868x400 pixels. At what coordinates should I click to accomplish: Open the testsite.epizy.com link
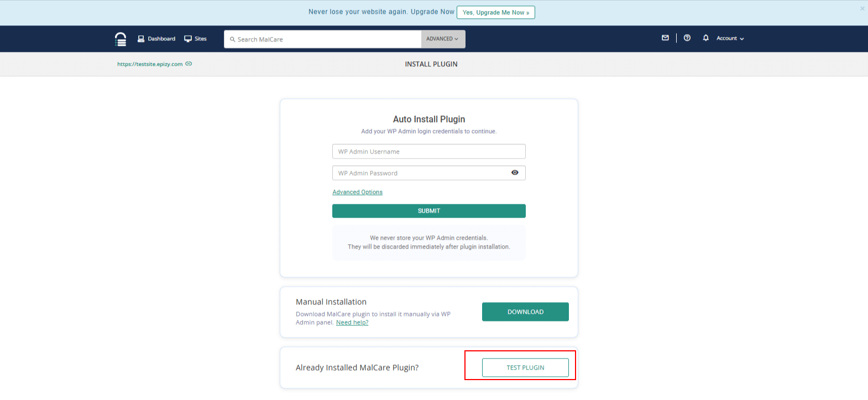coord(150,64)
